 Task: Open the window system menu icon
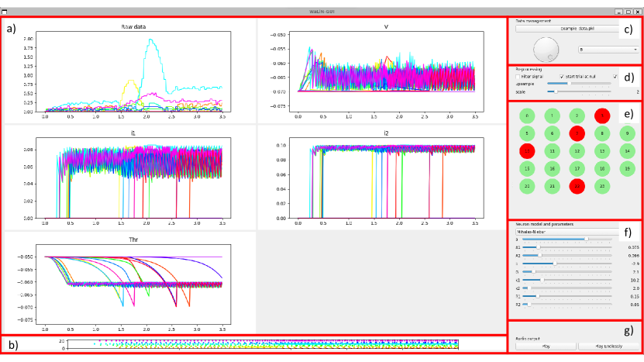pyautogui.click(x=4, y=12)
